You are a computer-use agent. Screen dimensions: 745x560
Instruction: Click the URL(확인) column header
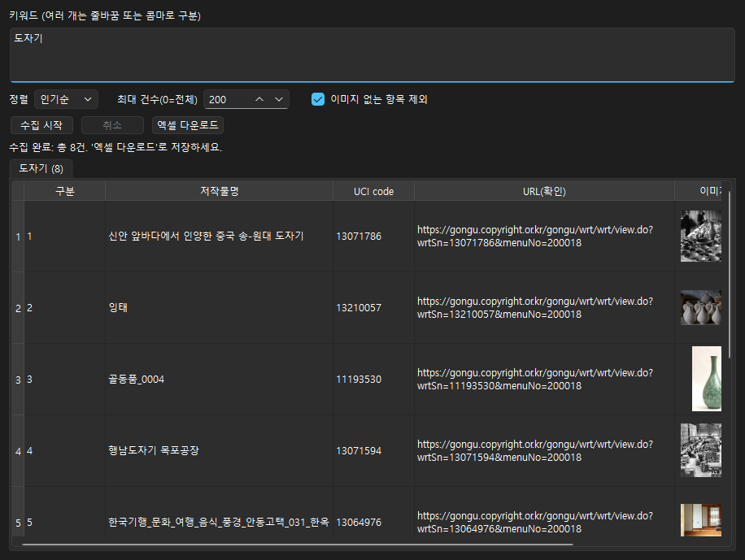pos(544,191)
